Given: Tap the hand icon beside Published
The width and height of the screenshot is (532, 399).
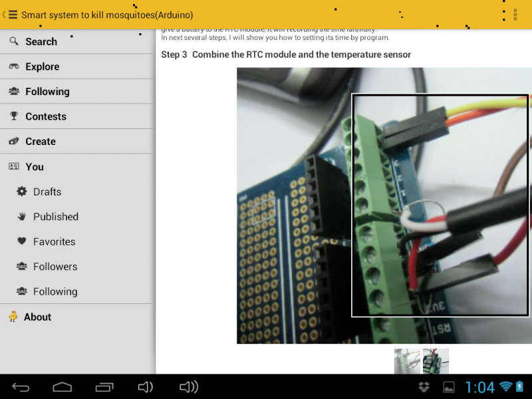Looking at the screenshot, I should click(x=22, y=217).
